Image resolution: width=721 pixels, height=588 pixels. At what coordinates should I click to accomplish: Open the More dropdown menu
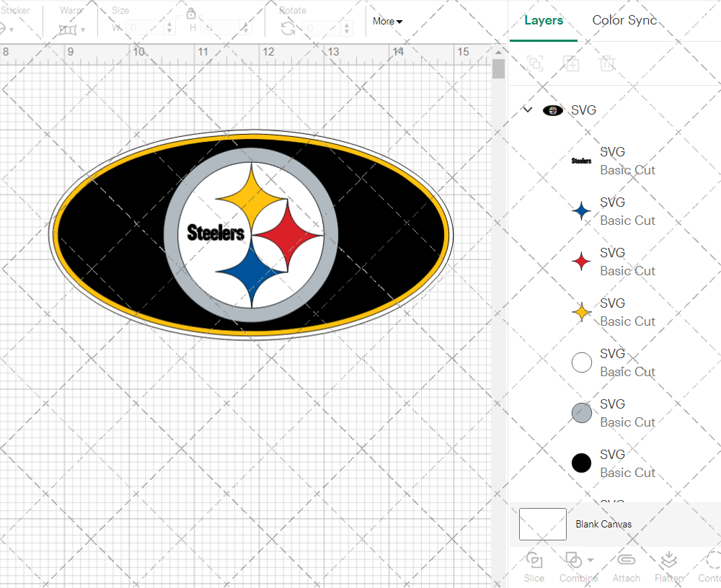click(388, 21)
